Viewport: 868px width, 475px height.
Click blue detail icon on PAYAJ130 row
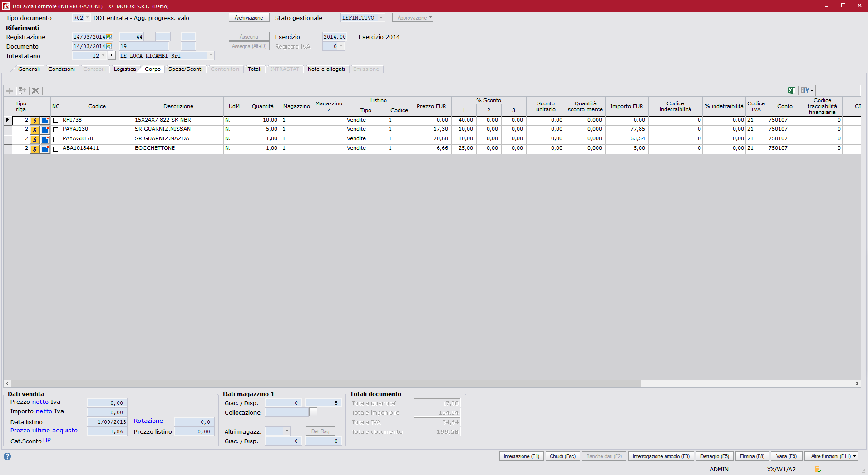45,130
